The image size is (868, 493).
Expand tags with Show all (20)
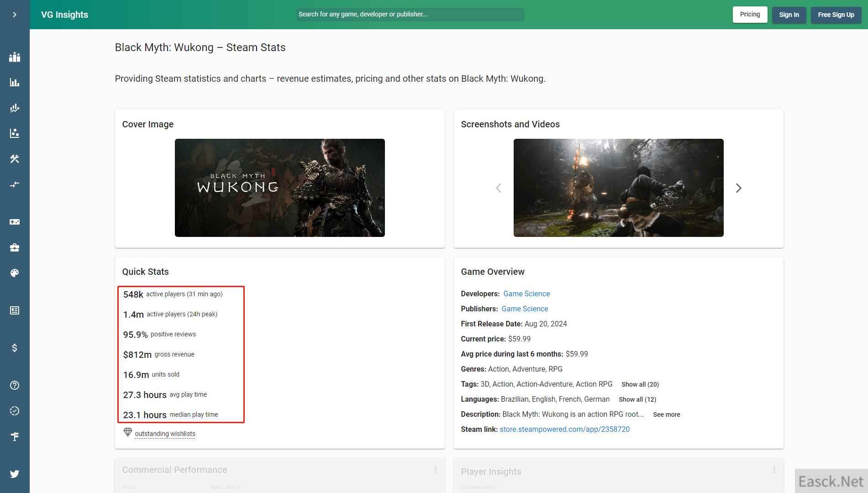(x=640, y=384)
